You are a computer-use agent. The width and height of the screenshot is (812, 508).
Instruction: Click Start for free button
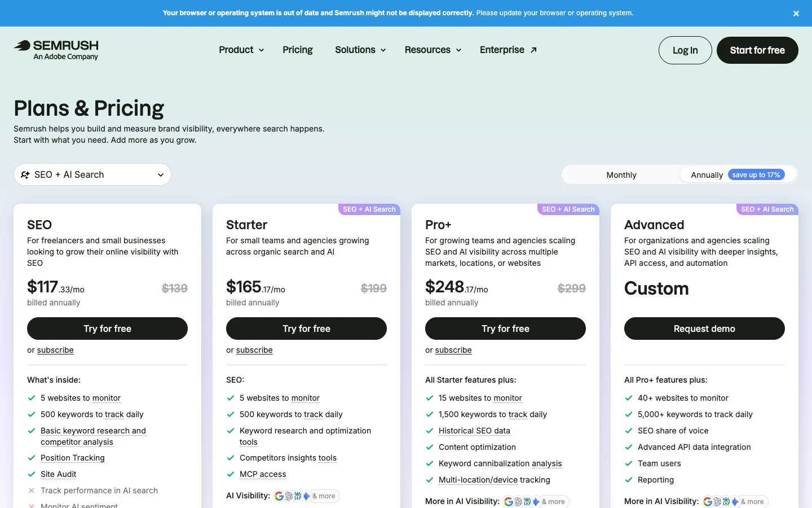(757, 50)
